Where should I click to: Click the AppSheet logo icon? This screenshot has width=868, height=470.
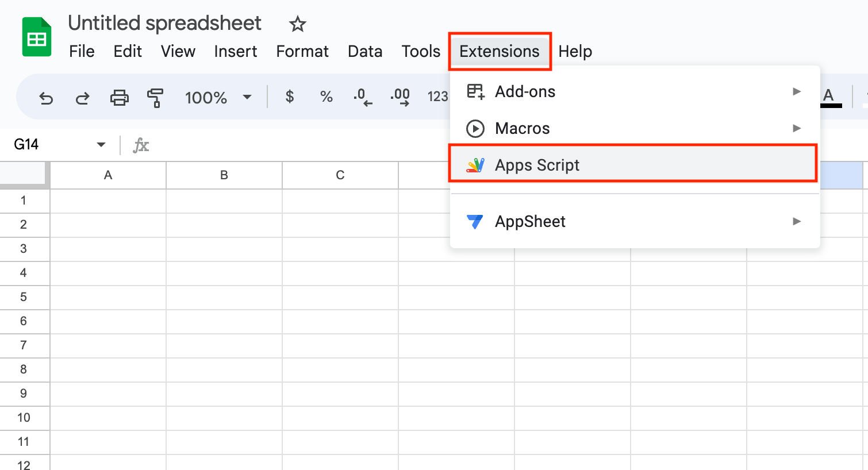pyautogui.click(x=475, y=221)
